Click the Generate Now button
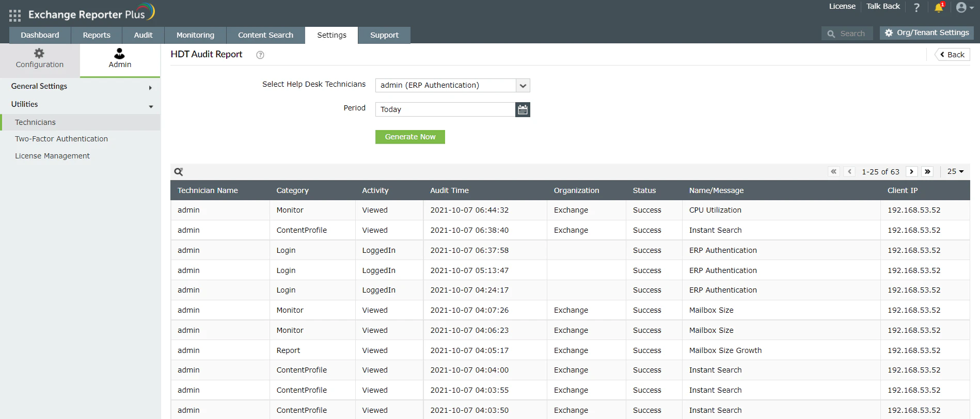 [410, 137]
